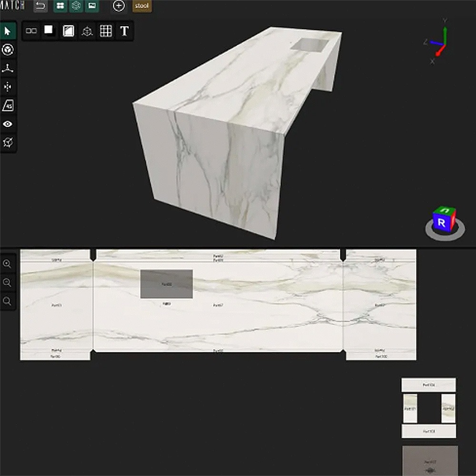Toggle visibility with the eye icon
This screenshot has width=476, height=476.
point(8,124)
